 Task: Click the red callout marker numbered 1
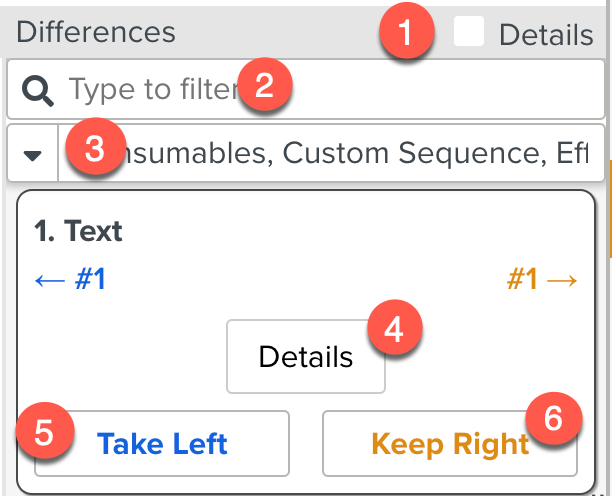(405, 32)
